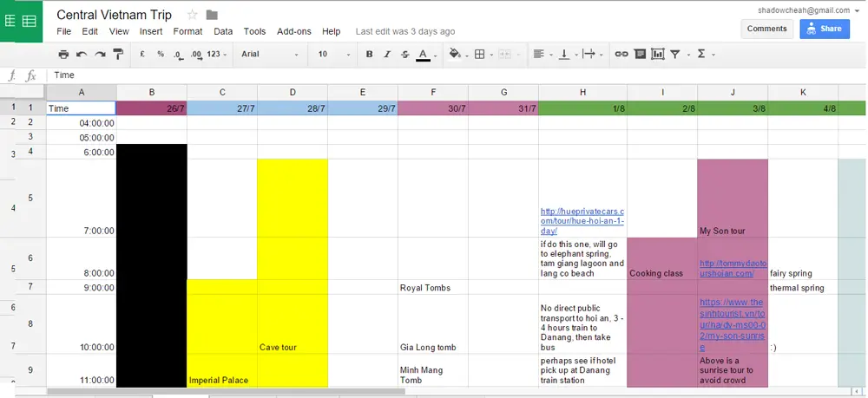Select the 'Gia Long tomb' cell
Image resolution: width=868 pixels, height=398 pixels.
[433, 324]
